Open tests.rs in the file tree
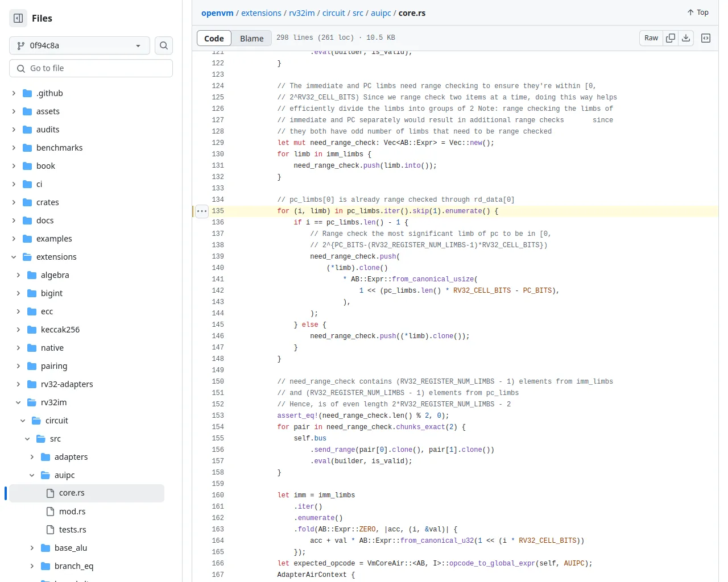 point(73,530)
